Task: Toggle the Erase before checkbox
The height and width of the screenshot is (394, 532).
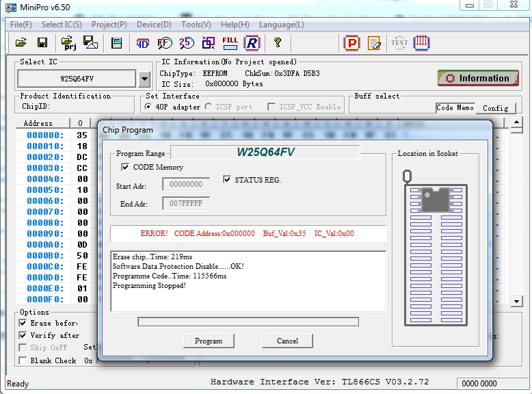Action: [23, 323]
